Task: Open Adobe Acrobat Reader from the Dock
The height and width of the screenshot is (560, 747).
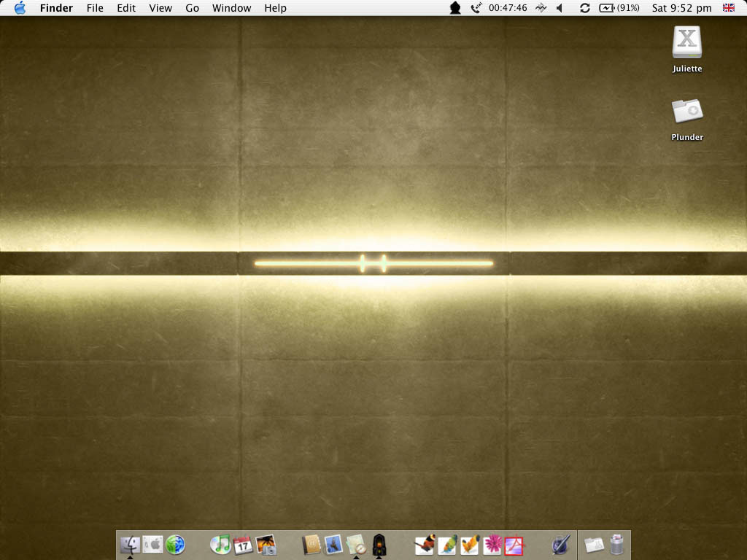Action: pos(514,545)
